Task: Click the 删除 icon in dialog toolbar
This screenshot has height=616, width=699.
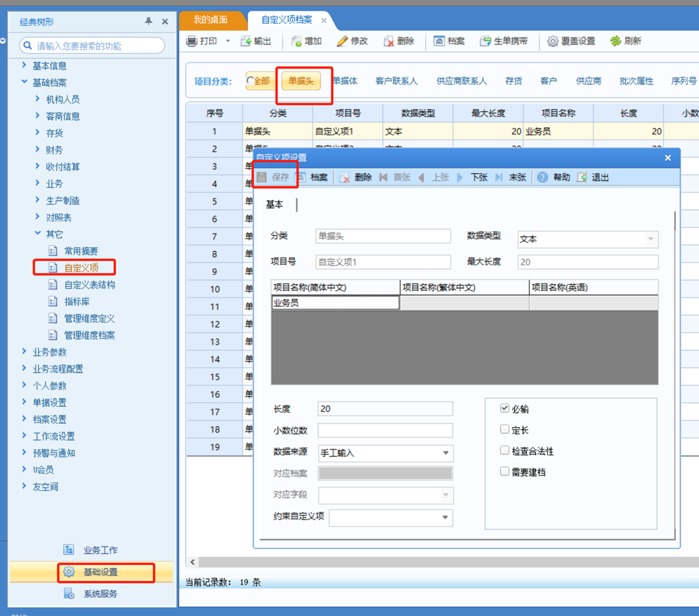Action: click(345, 178)
